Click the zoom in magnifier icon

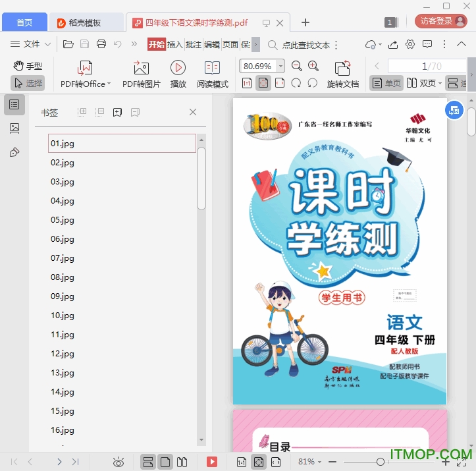coord(313,66)
